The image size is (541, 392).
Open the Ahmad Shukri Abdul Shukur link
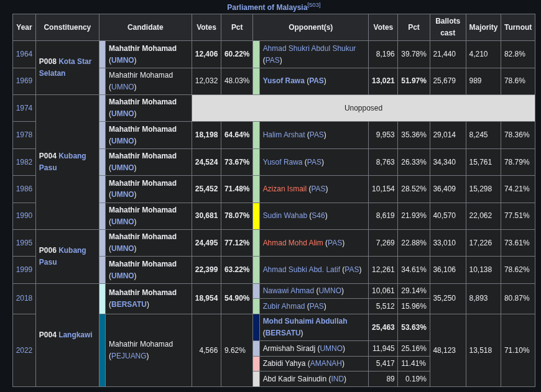tap(309, 48)
